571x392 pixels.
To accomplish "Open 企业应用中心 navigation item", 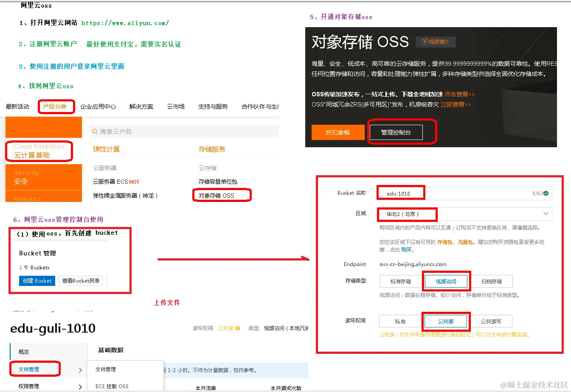I will click(98, 106).
